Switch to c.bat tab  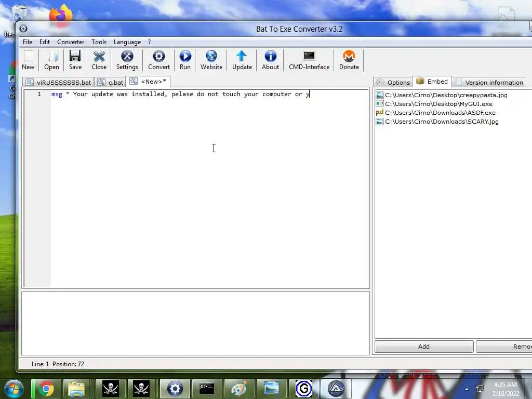coord(110,83)
